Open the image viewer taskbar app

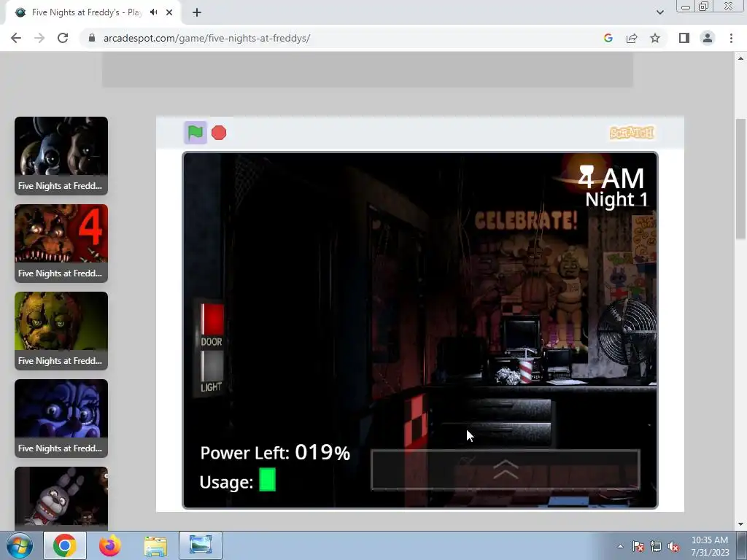click(201, 545)
